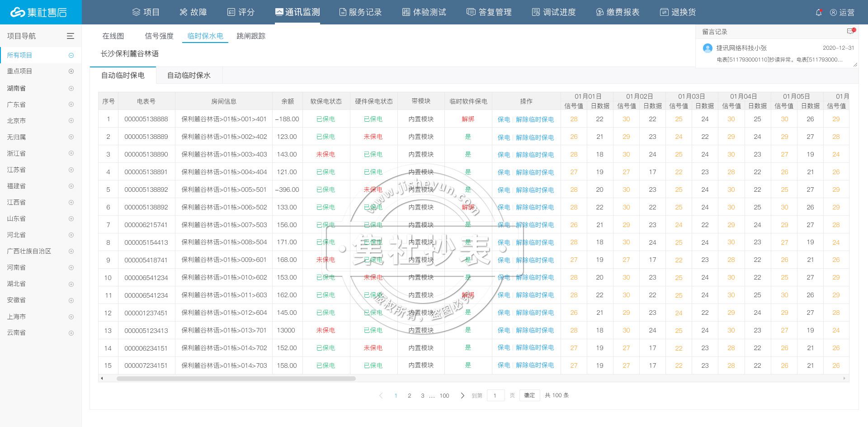Click 保电 link for meter 000005138888

click(504, 119)
